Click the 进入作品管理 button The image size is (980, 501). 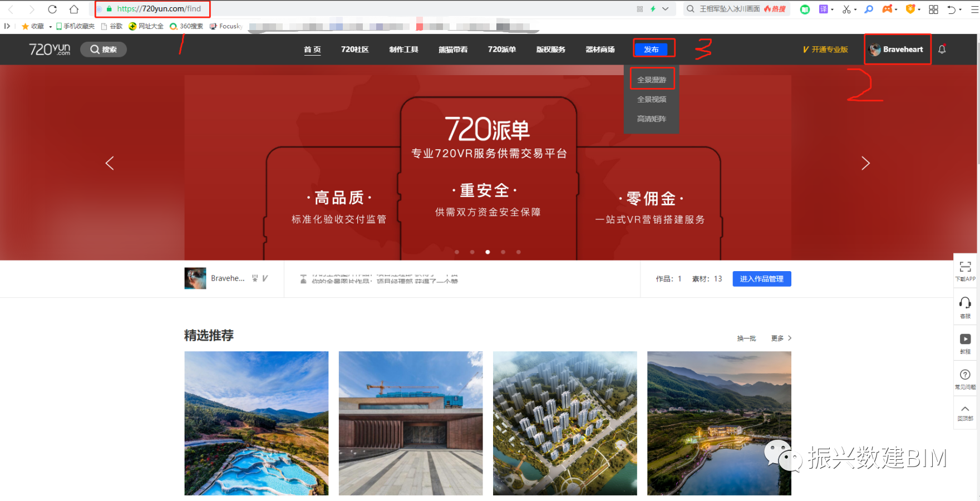click(x=762, y=279)
